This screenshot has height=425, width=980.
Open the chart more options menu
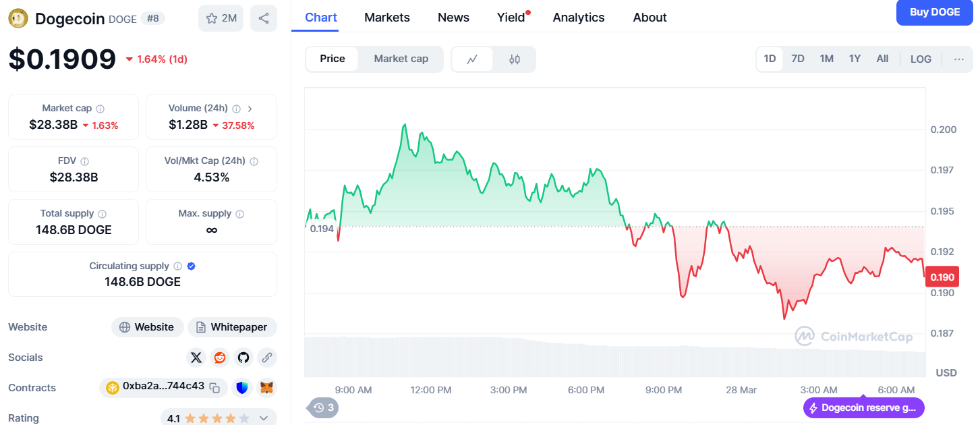pos(959,59)
